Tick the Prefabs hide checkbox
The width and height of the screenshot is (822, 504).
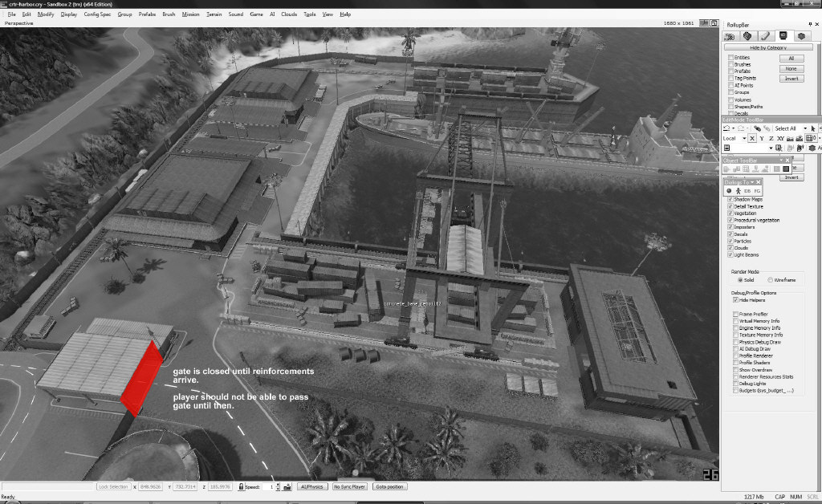730,71
